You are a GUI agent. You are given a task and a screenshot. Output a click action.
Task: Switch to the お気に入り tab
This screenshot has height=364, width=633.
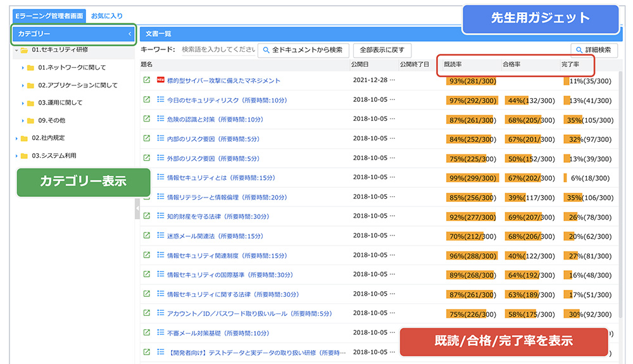[x=107, y=16]
